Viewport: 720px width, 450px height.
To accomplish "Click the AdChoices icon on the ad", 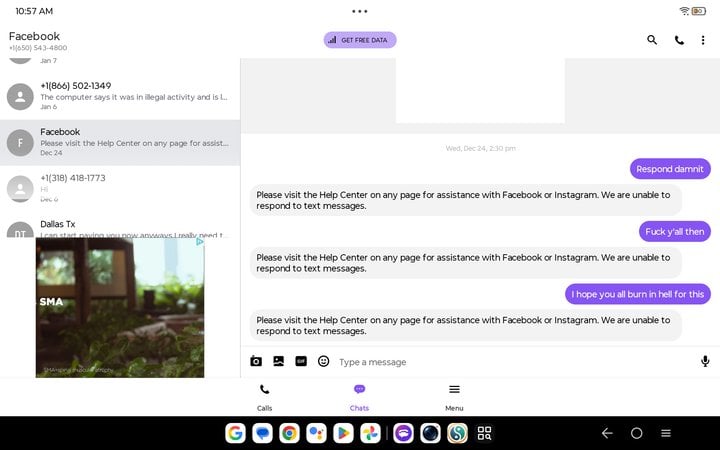I will [x=199, y=242].
